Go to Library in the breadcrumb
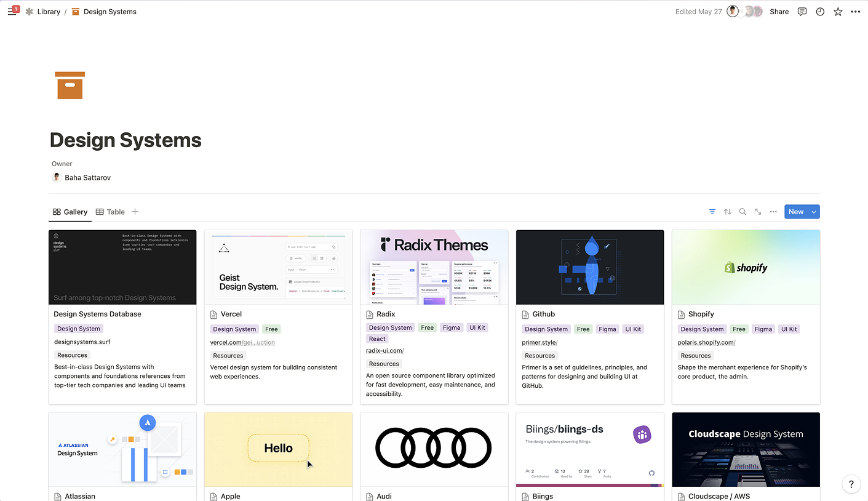This screenshot has height=501, width=868. point(48,12)
